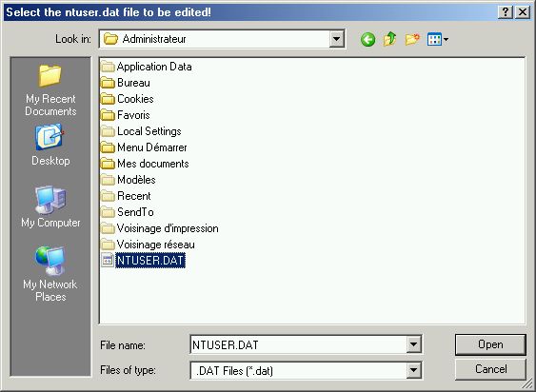Create a new folder via toolbar icon
Screen dimensions: 536x392
pyautogui.click(x=412, y=39)
